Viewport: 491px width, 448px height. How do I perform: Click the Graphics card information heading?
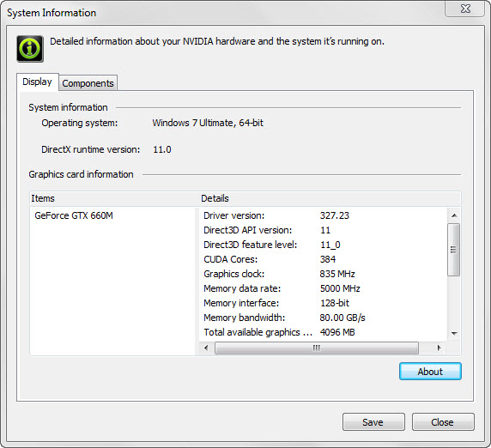tap(81, 174)
